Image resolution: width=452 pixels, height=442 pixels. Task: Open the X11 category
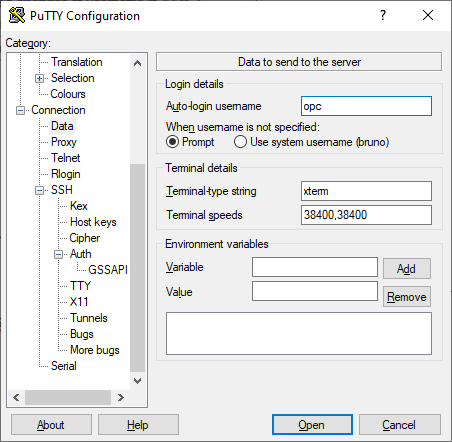pyautogui.click(x=79, y=302)
